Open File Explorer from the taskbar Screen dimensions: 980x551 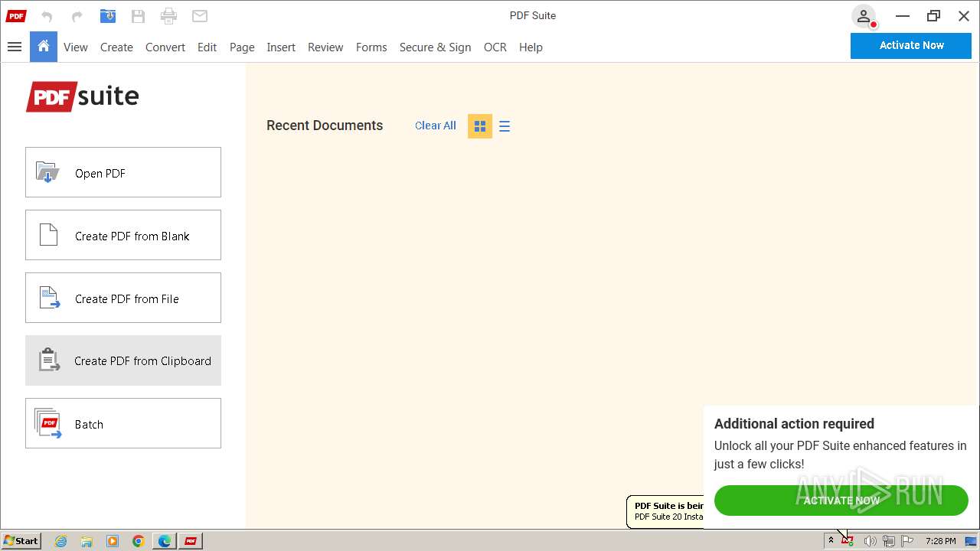click(x=87, y=541)
